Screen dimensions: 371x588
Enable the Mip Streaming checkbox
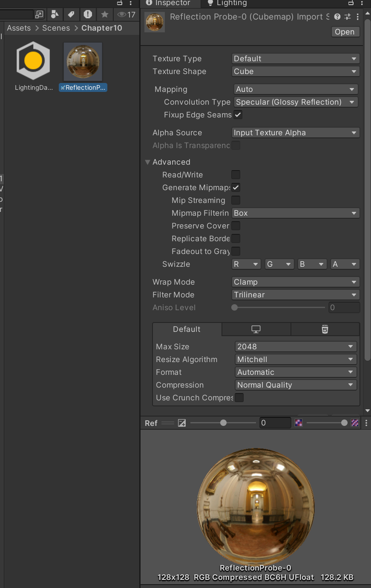pos(236,200)
